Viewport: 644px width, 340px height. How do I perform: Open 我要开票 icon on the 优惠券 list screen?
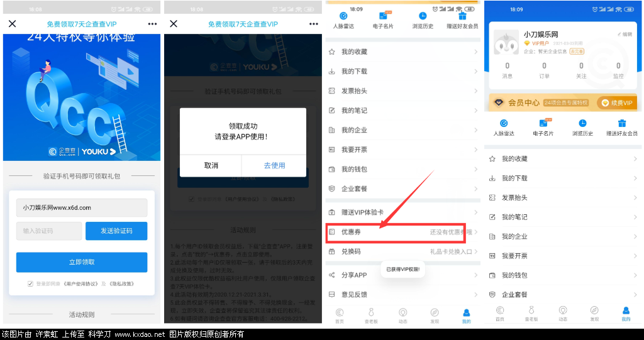[332, 150]
